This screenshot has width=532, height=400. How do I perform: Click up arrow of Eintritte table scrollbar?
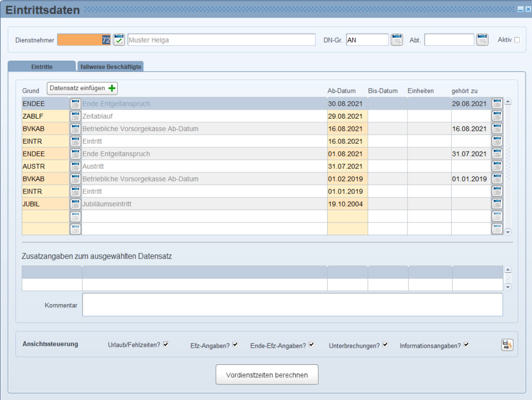[x=508, y=102]
